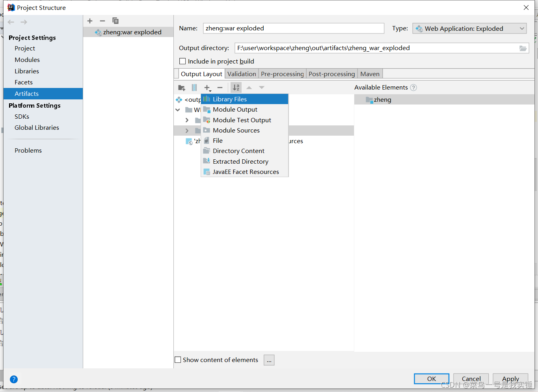The image size is (538, 392).
Task: Select zheng module in Available Elements
Action: tap(444, 99)
